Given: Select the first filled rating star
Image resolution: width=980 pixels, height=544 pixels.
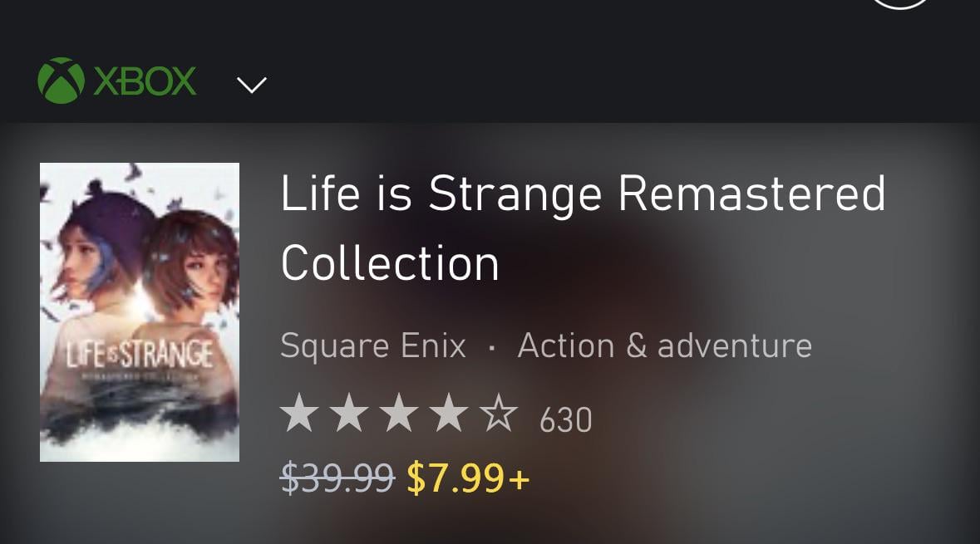Looking at the screenshot, I should [x=298, y=414].
